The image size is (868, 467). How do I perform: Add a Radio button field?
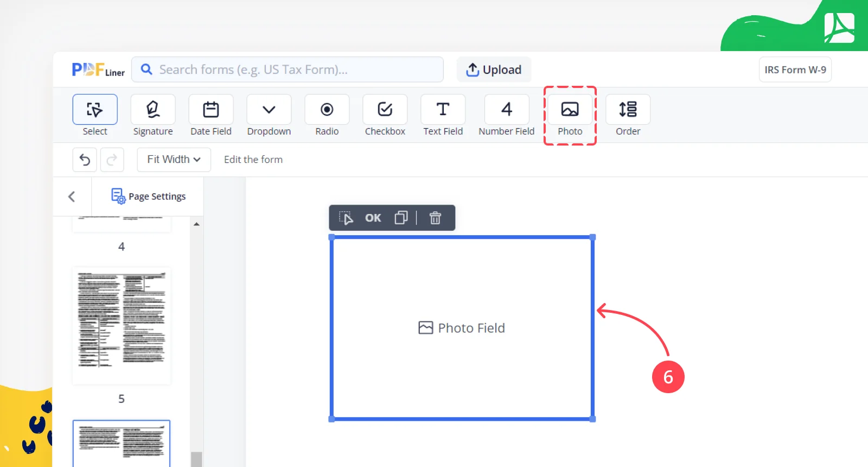tap(327, 115)
